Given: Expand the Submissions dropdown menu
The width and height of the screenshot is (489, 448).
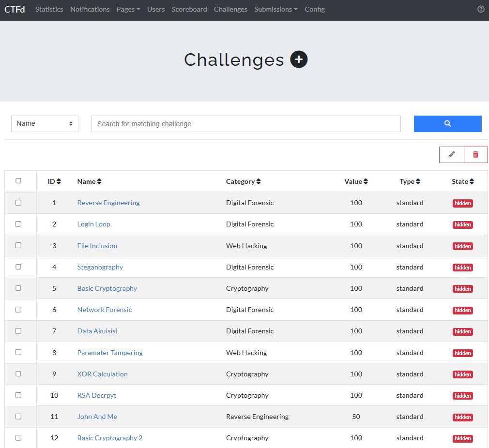Looking at the screenshot, I should pyautogui.click(x=275, y=9).
